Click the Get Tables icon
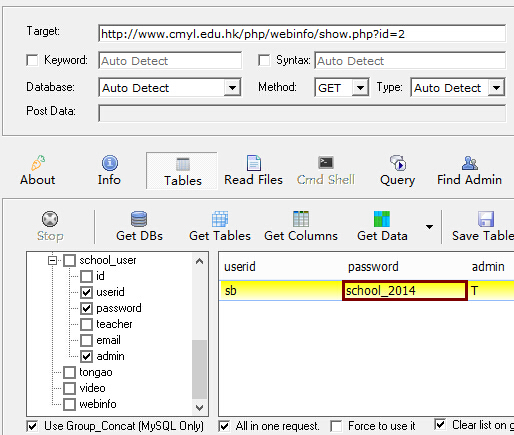Screen dimensions: 514x435 pos(220,219)
